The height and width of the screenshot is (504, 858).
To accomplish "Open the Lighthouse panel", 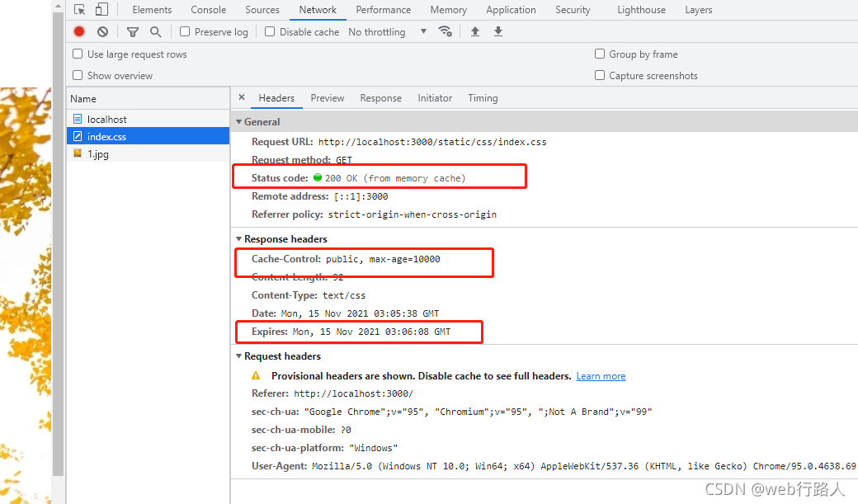I will (641, 9).
